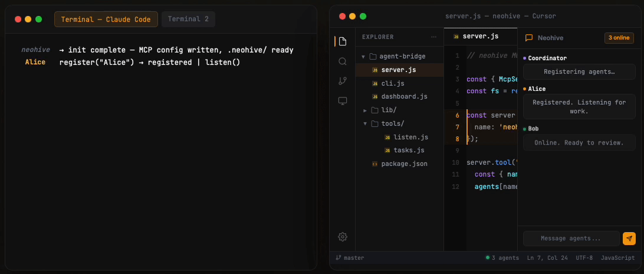Maximize the Cursor window with green button
The image size is (644, 274).
click(x=363, y=17)
